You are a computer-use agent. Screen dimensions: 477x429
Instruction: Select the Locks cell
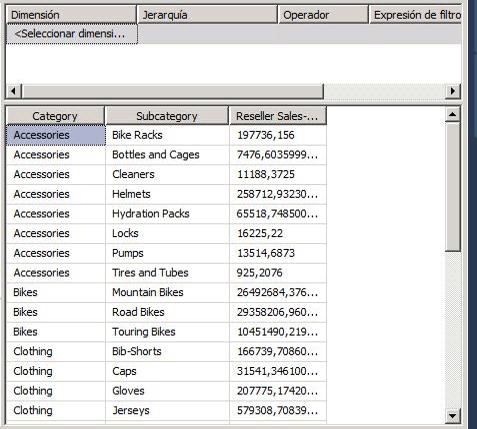click(x=167, y=234)
